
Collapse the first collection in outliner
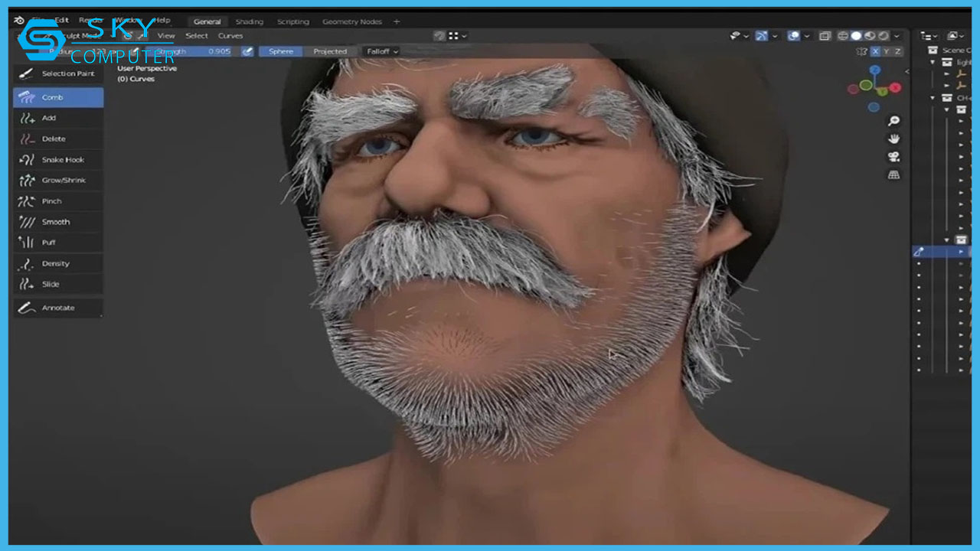[933, 63]
